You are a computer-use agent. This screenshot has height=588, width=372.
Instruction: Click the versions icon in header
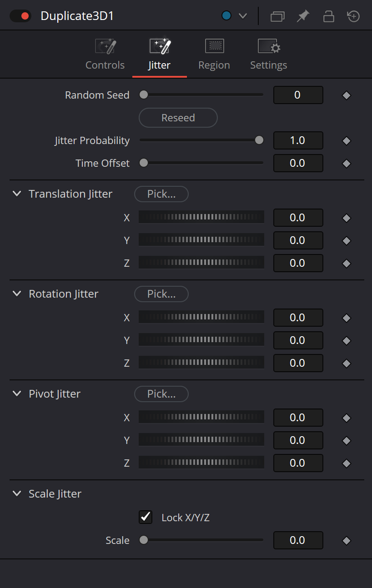coord(277,16)
